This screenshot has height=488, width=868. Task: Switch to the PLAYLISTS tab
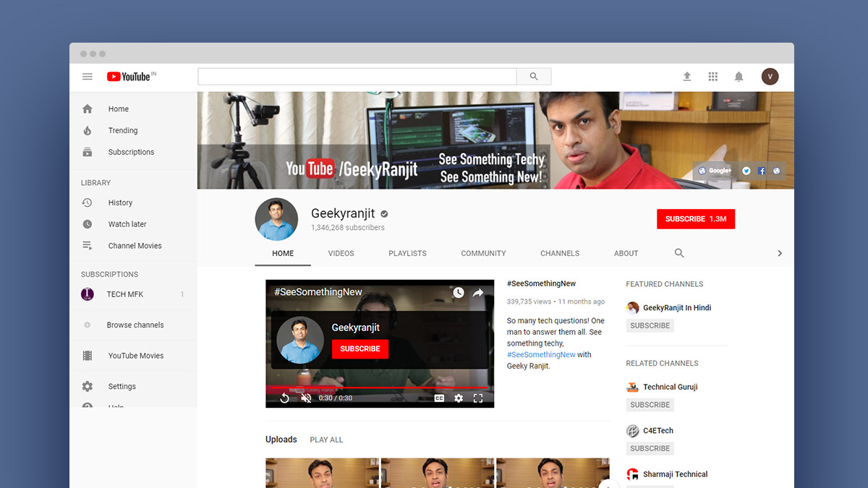pyautogui.click(x=407, y=253)
